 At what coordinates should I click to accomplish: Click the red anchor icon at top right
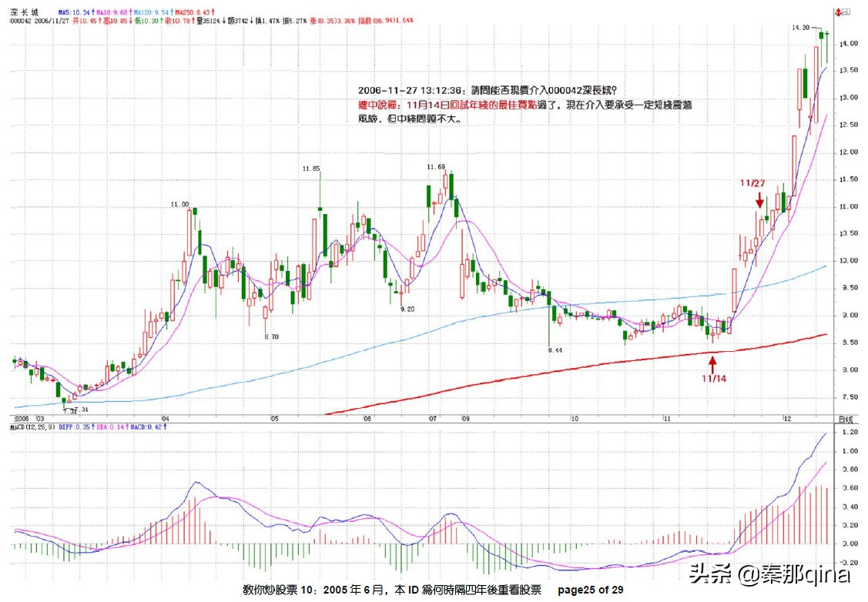839,12
